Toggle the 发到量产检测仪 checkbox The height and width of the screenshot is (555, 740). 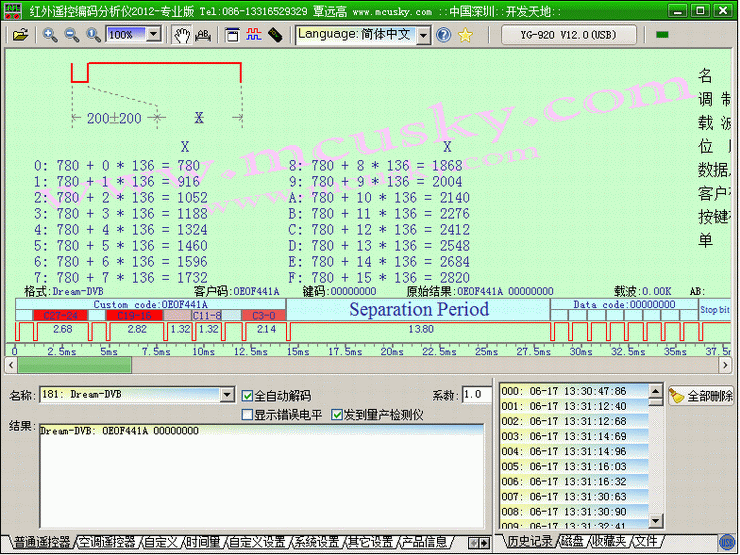[x=337, y=414]
